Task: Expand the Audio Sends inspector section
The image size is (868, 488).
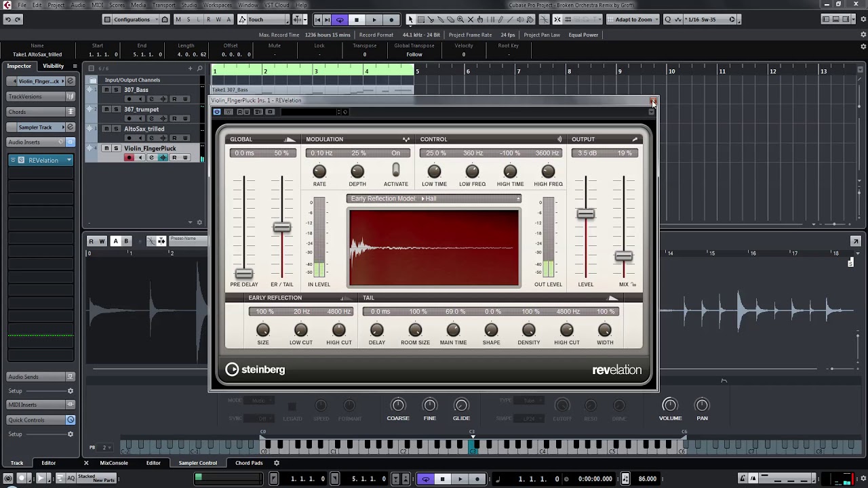Action: pos(41,377)
